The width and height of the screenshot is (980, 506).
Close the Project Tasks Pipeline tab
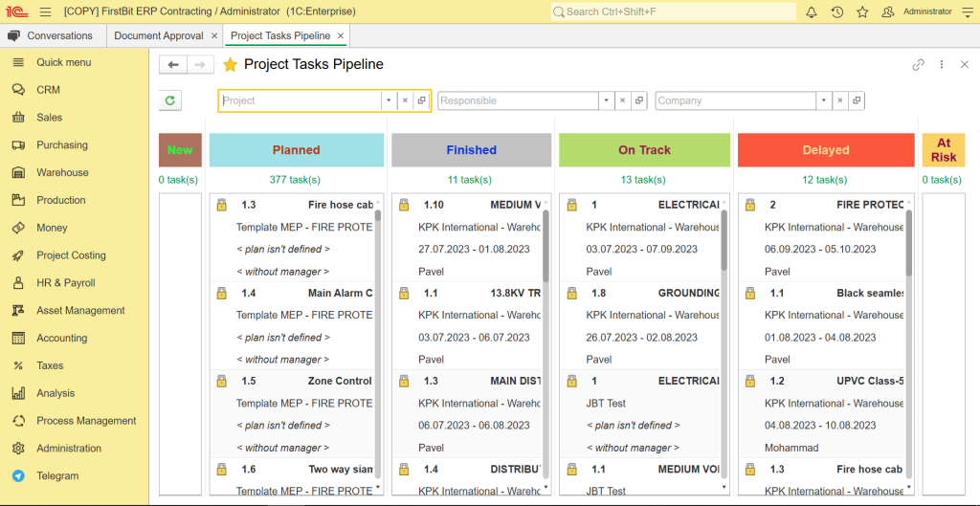[341, 35]
